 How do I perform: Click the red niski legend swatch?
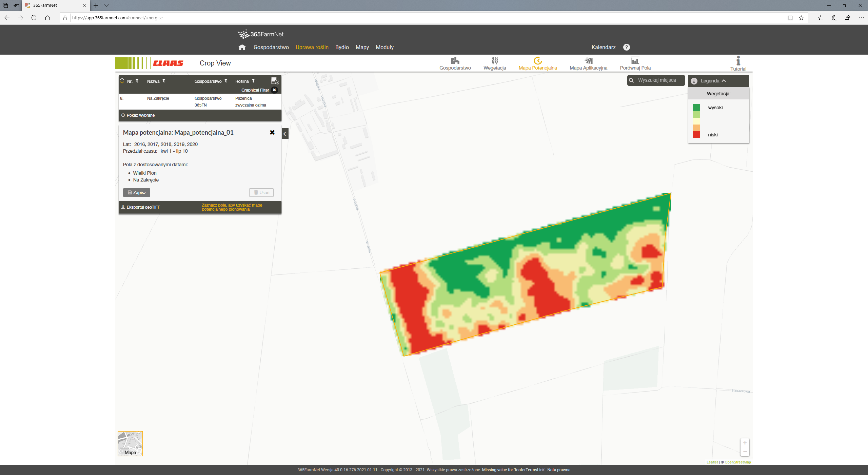[696, 135]
